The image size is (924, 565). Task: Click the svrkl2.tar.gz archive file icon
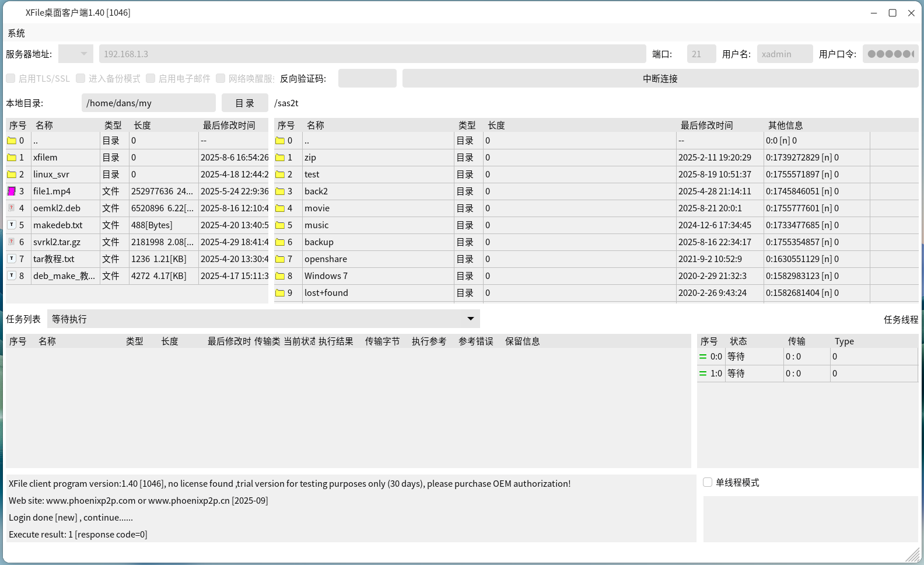tap(12, 242)
